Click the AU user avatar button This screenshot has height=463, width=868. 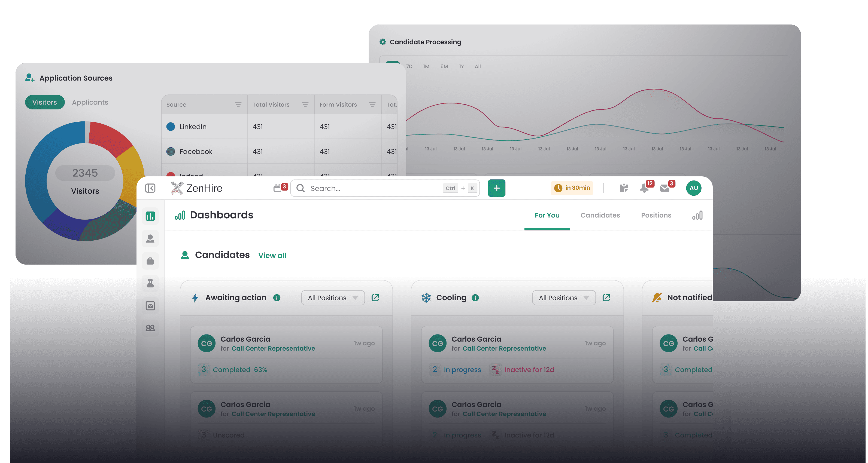click(693, 188)
